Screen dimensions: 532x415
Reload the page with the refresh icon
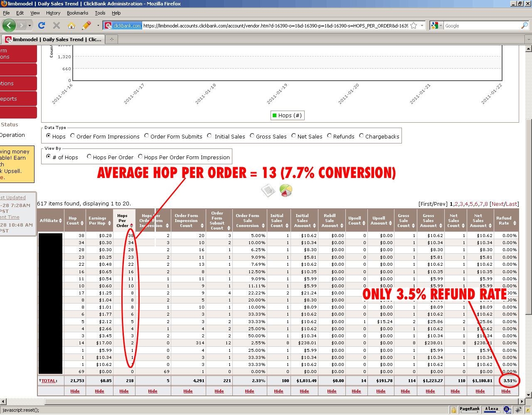[42, 26]
